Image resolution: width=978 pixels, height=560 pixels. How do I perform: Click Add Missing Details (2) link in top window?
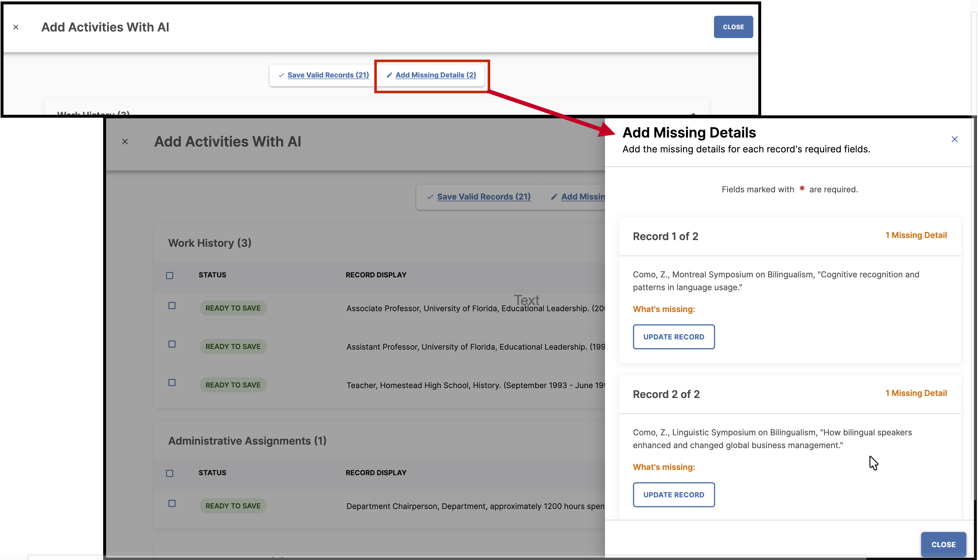click(435, 75)
